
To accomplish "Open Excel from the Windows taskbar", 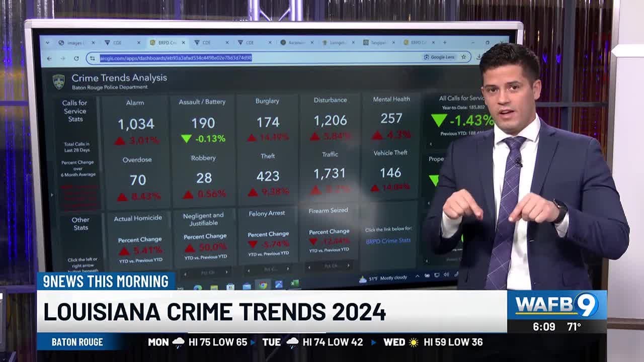I will point(294,284).
